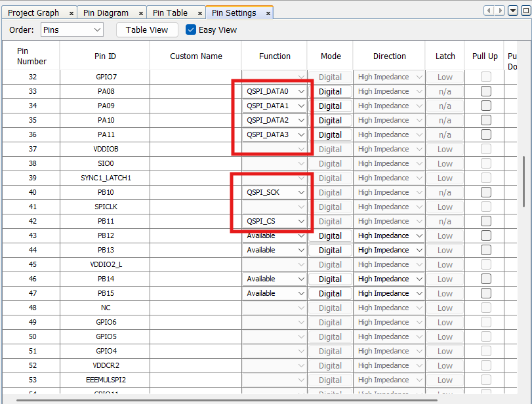Screen dimensions: 532x404
Task: Open Direction dropdown for PB12
Action: pos(389,235)
